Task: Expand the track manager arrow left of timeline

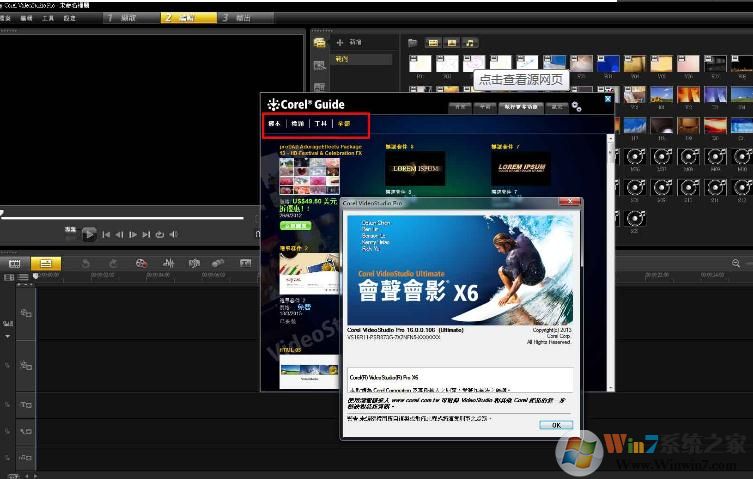Action: tap(8, 336)
